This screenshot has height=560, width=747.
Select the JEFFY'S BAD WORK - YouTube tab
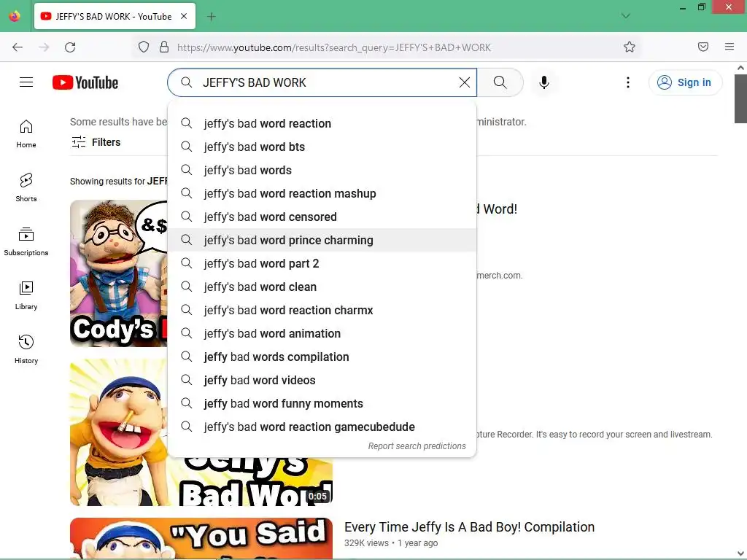click(x=115, y=16)
